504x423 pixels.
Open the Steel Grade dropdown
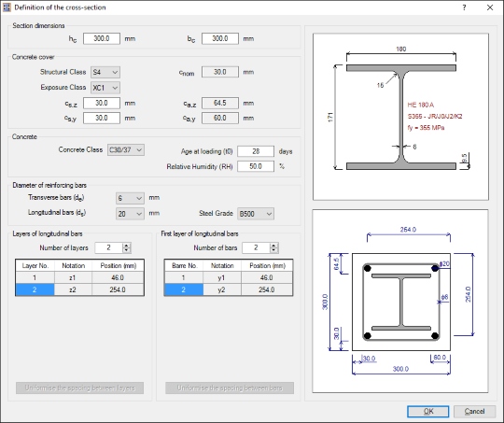tap(256, 214)
